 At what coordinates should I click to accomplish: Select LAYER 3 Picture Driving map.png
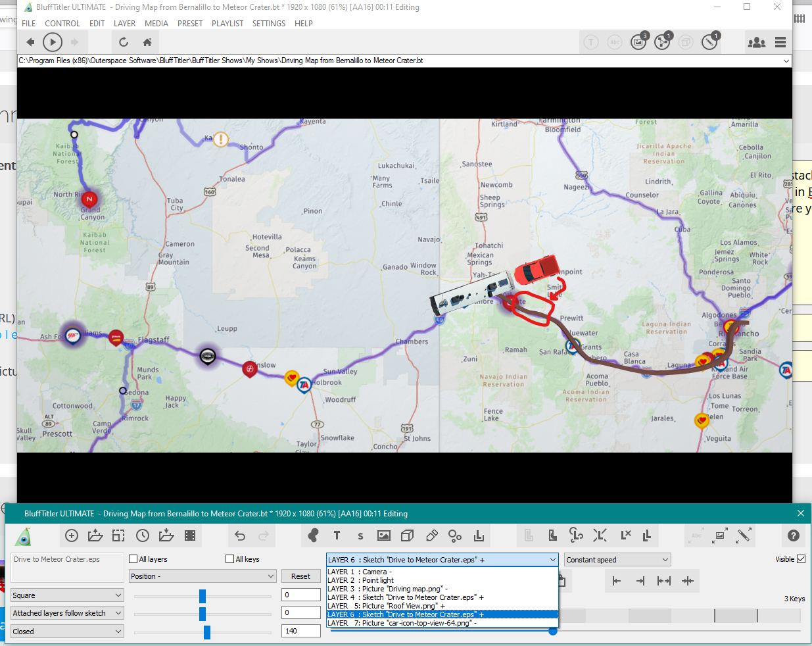442,589
